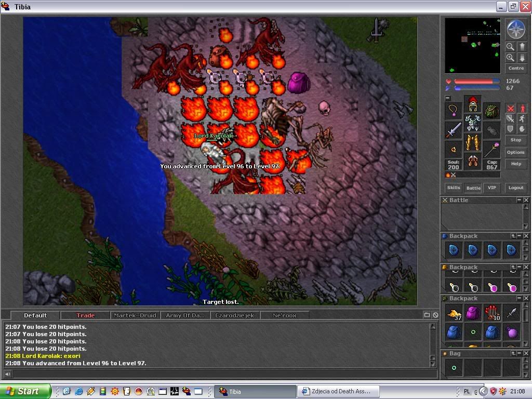Viewport: 532px width, 399px height.
Task: Click the Logout button
Action: pyautogui.click(x=516, y=188)
